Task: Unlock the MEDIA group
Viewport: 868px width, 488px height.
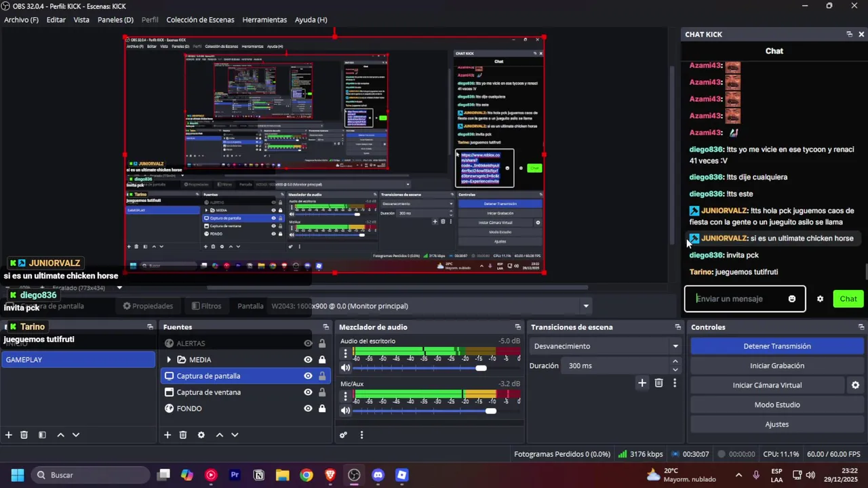Action: (x=322, y=360)
